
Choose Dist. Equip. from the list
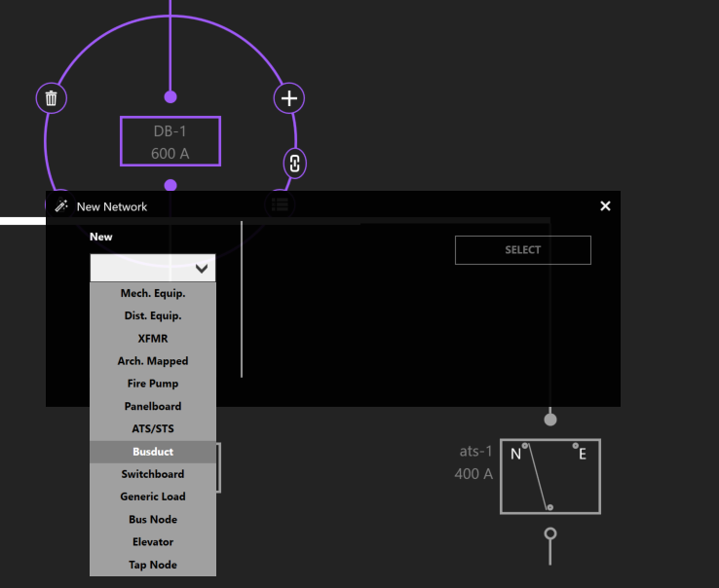coord(153,315)
